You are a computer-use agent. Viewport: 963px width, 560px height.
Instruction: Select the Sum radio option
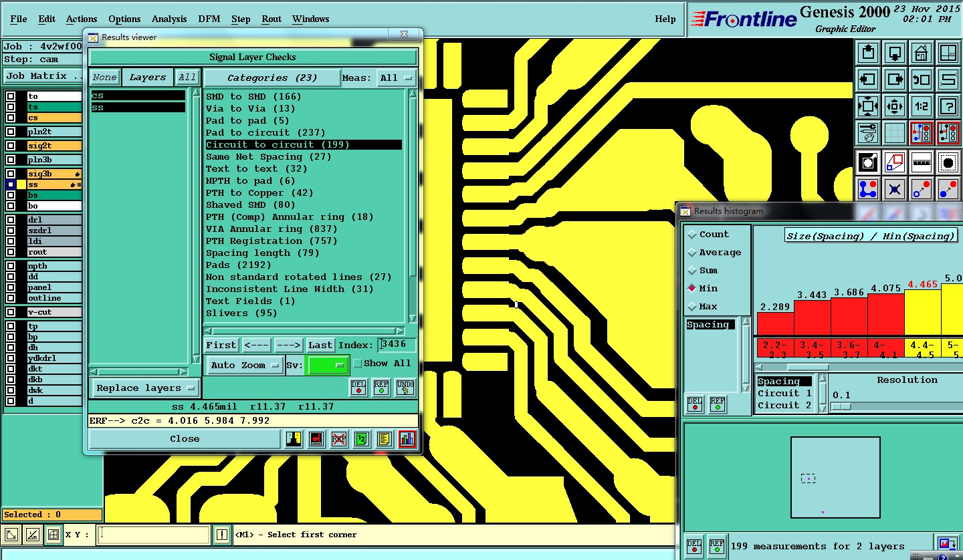693,271
